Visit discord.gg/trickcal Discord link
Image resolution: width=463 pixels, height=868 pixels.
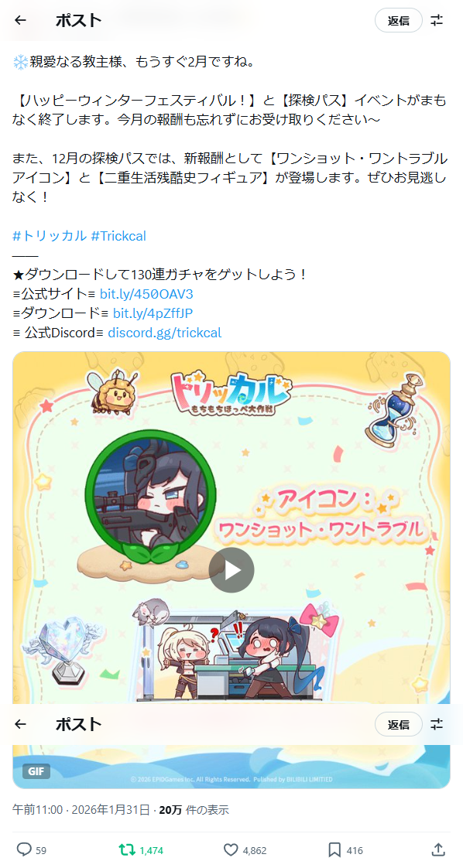click(164, 333)
